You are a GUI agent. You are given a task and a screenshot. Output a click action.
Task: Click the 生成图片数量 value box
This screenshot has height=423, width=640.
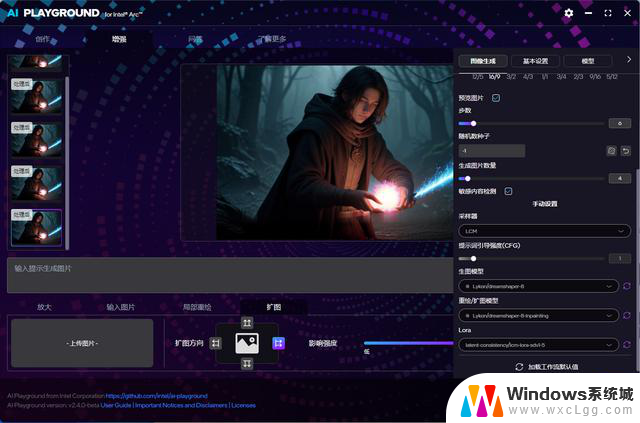pyautogui.click(x=620, y=178)
